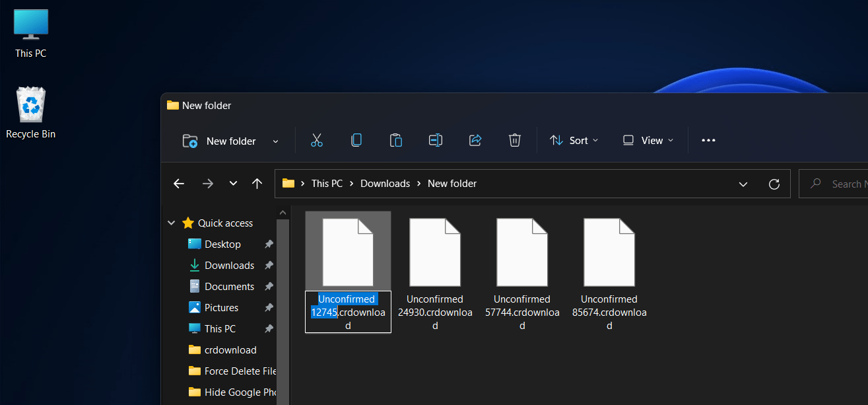Open the View options dropdown

(x=648, y=140)
